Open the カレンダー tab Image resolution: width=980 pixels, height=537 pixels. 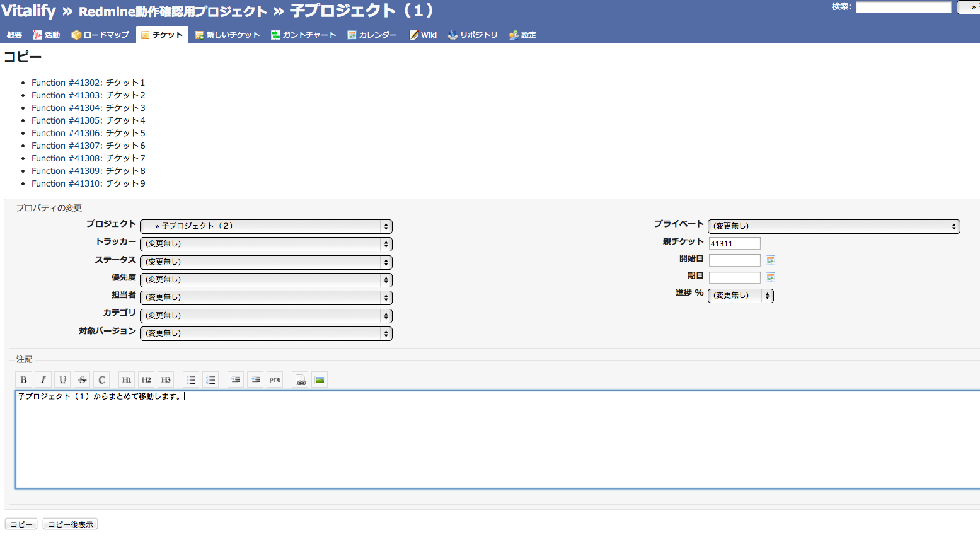[372, 35]
